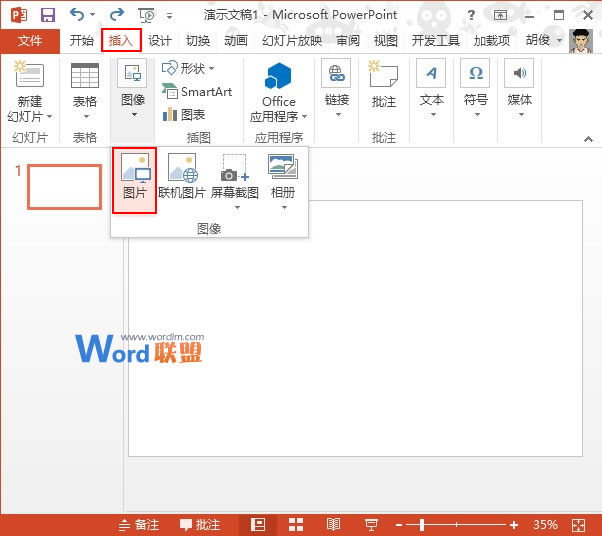602x536 pixels.
Task: Open Ribbon Display Options icon
Action: [500, 15]
